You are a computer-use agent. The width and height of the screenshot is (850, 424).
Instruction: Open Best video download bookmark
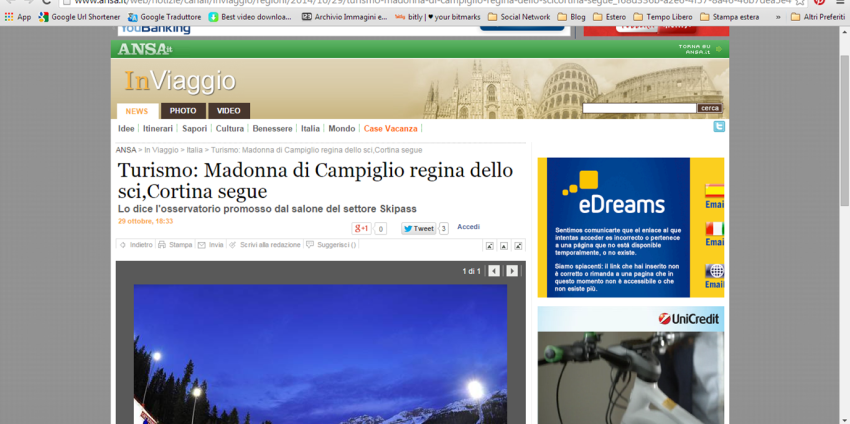[250, 17]
